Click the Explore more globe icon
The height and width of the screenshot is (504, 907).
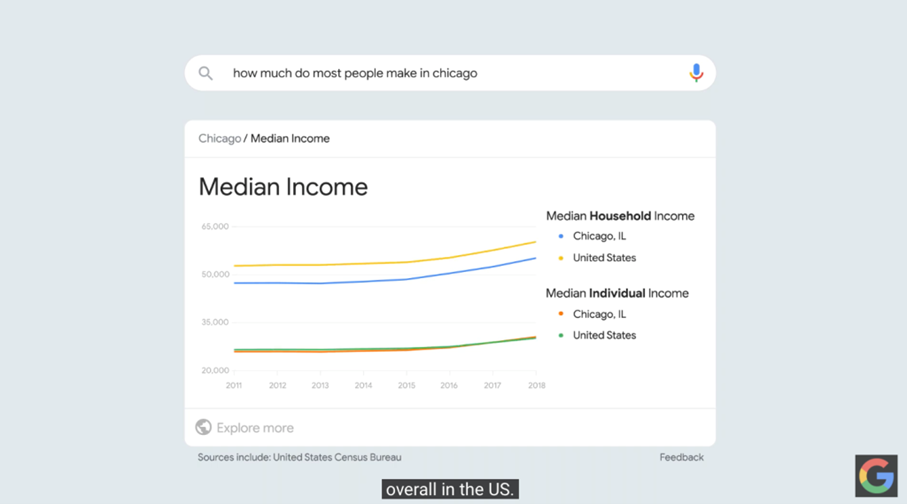[203, 427]
